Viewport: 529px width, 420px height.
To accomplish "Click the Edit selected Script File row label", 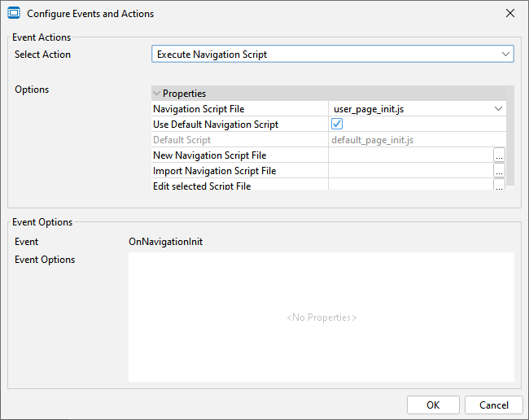I will pyautogui.click(x=202, y=186).
